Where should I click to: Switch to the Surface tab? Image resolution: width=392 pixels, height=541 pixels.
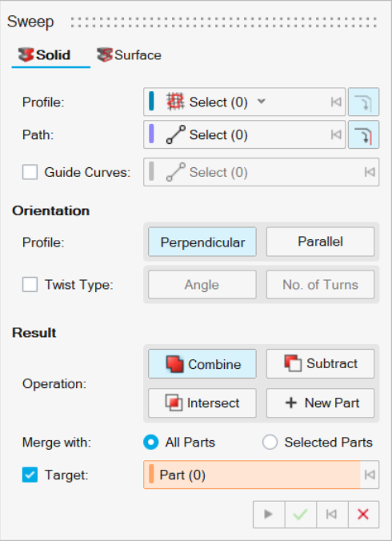[130, 55]
